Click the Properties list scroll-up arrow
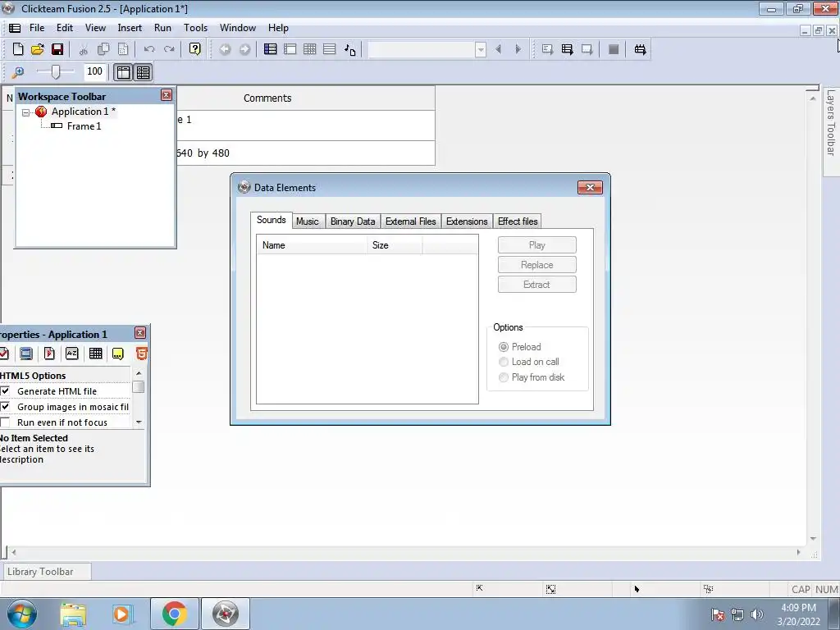 point(139,373)
